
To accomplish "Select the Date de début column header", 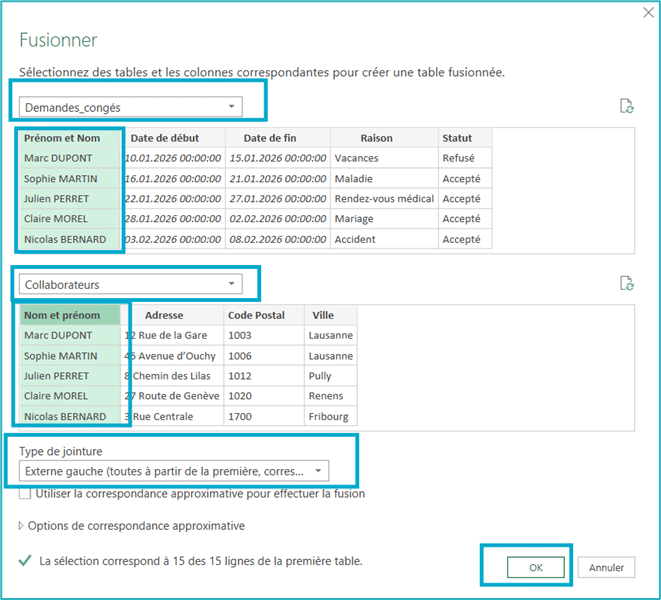I will [173, 138].
